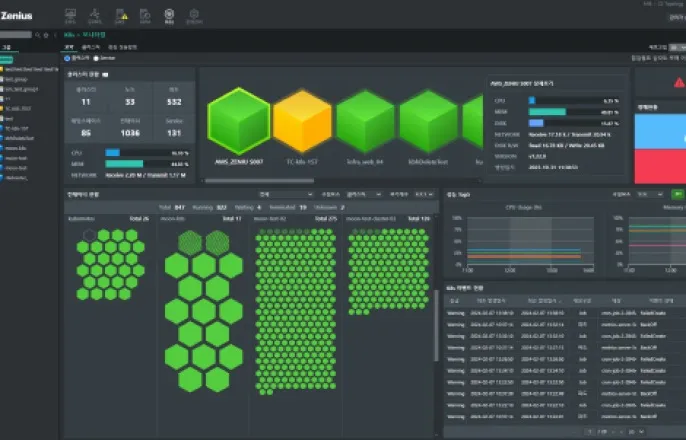Click the moon-test-02 Total 275 group header

295,218
